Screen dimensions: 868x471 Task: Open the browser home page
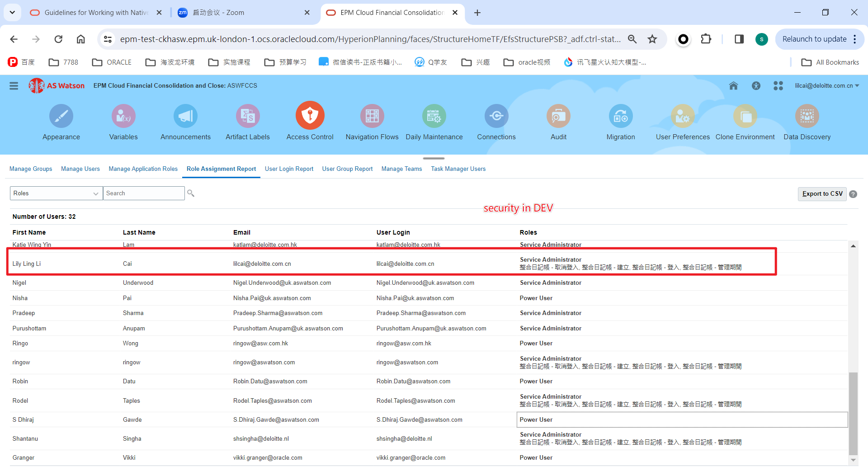[x=80, y=39]
